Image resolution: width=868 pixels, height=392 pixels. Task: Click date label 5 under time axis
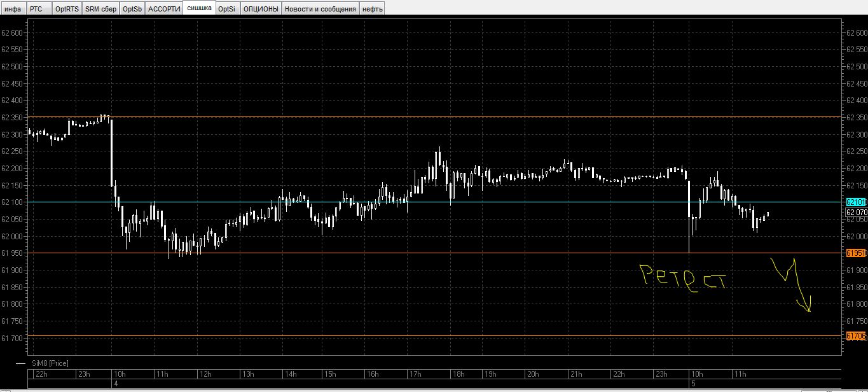pyautogui.click(x=693, y=384)
